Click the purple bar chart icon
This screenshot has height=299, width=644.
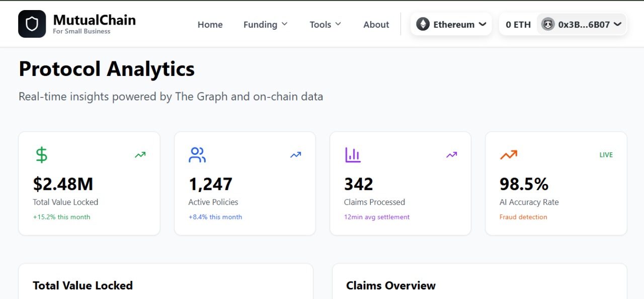point(353,155)
